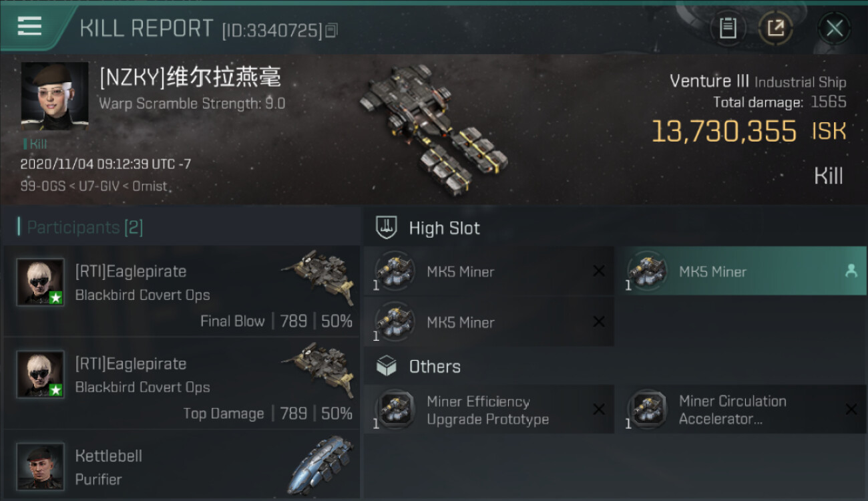The height and width of the screenshot is (501, 868).
Task: Select the first MK5 Miner module
Action: coord(489,271)
